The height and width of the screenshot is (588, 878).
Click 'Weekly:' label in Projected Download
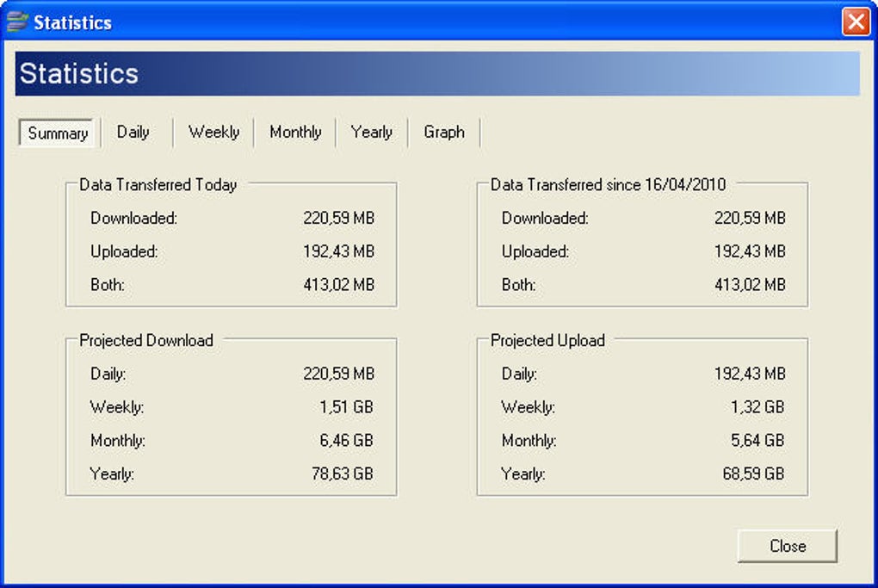pyautogui.click(x=117, y=407)
